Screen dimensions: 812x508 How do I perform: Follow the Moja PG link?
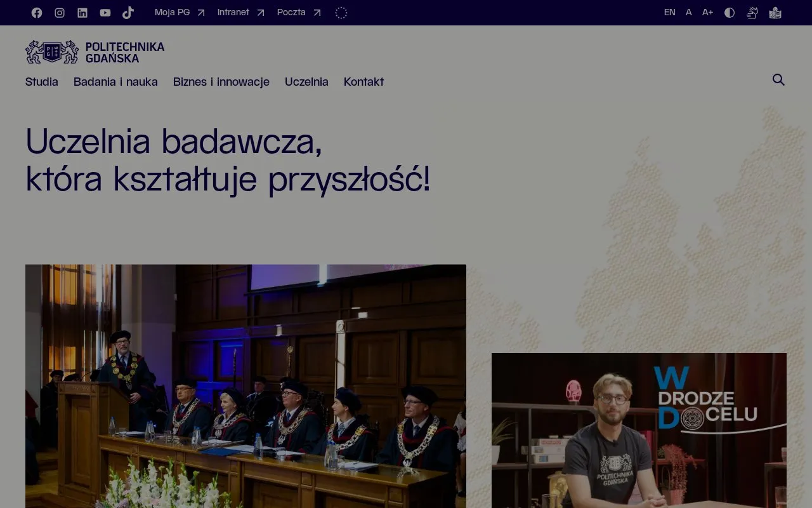click(180, 13)
